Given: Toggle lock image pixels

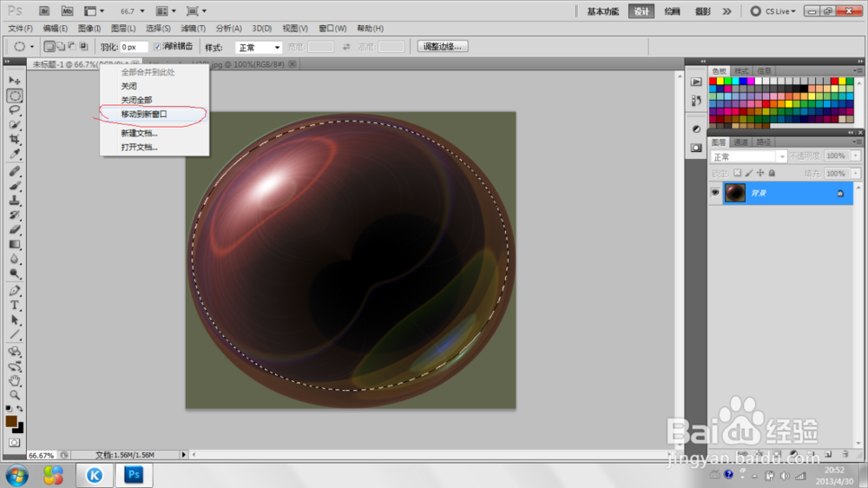Looking at the screenshot, I should coord(749,174).
